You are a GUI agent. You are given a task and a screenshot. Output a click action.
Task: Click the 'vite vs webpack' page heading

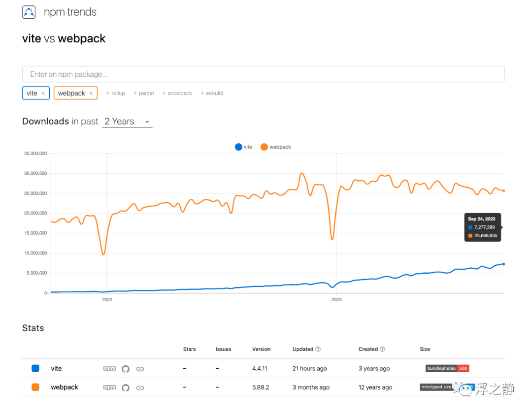tap(64, 39)
